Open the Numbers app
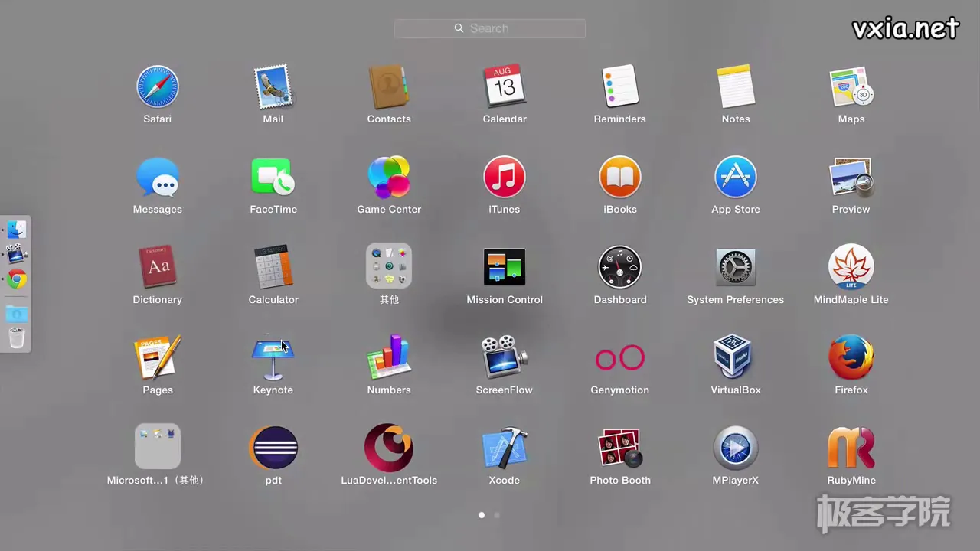The width and height of the screenshot is (980, 551). pos(389,357)
